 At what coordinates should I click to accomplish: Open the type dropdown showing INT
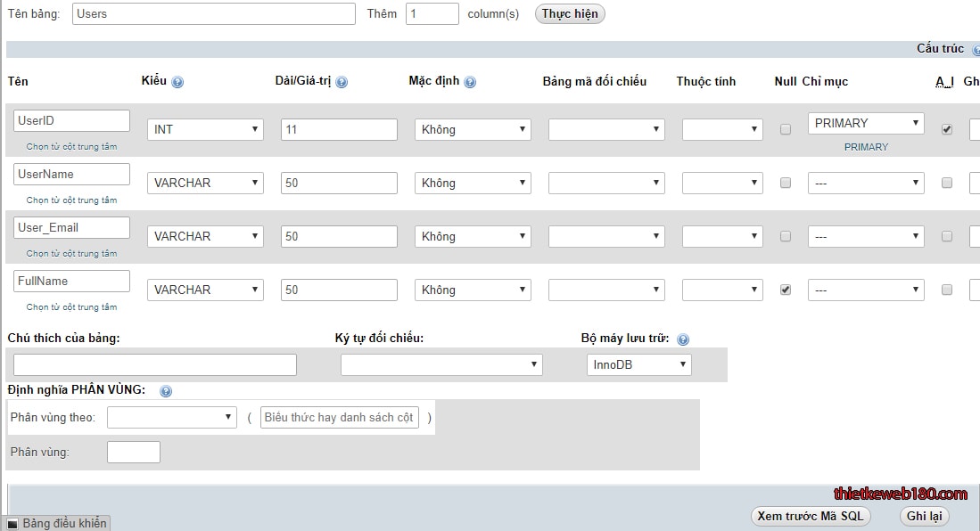[205, 129]
